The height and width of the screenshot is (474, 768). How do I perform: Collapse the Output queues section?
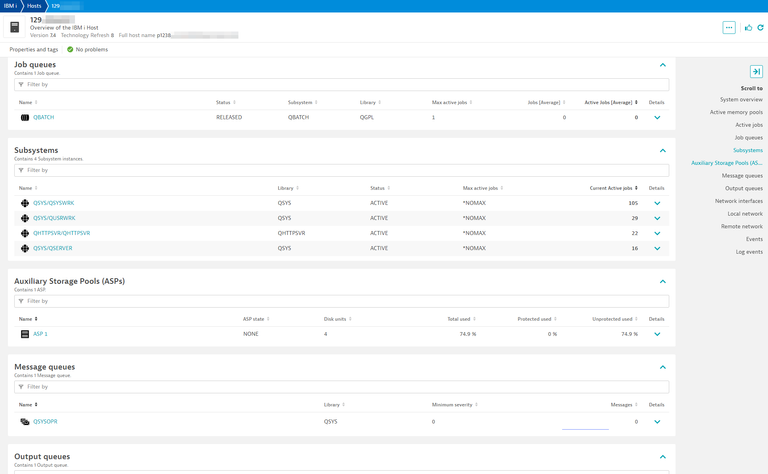pos(663,457)
